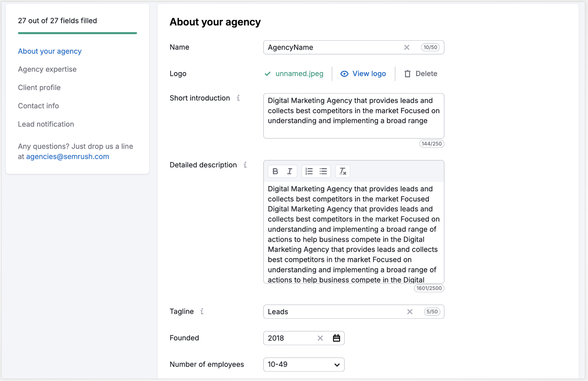Screen dimensions: 588x381
Task: Select the Agency expertise section
Action: coord(47,69)
